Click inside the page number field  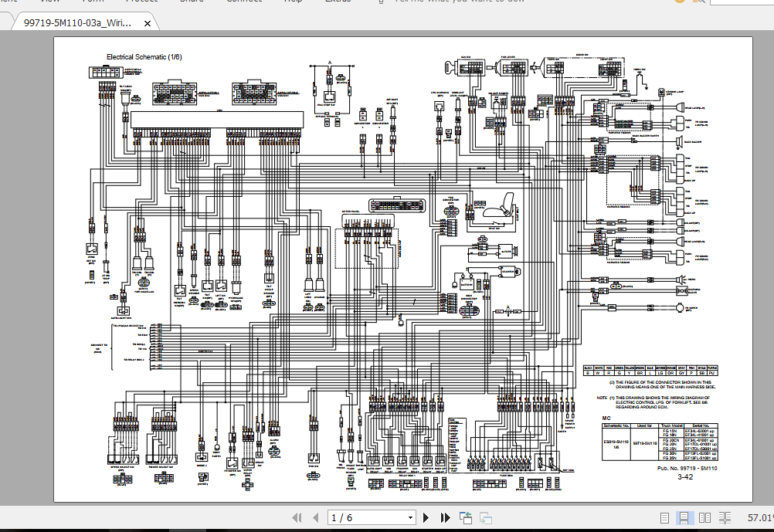[x=355, y=518]
